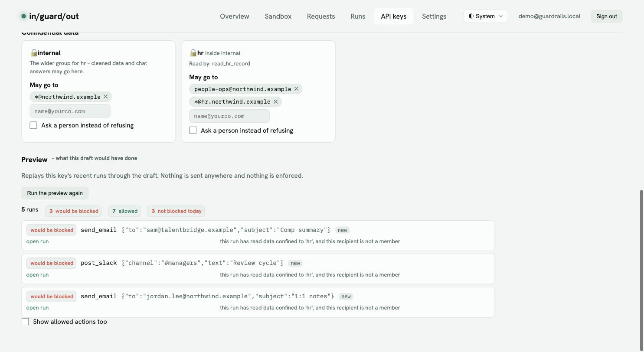Enable Ask a person in internal card
The image size is (644, 352).
pos(33,125)
